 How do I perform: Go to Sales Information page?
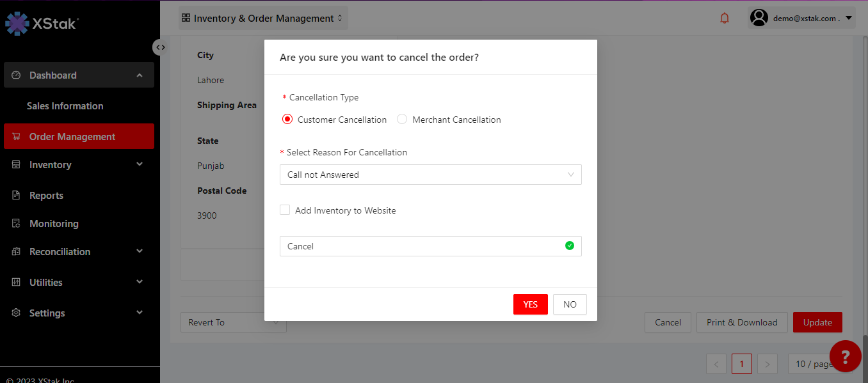[x=65, y=106]
